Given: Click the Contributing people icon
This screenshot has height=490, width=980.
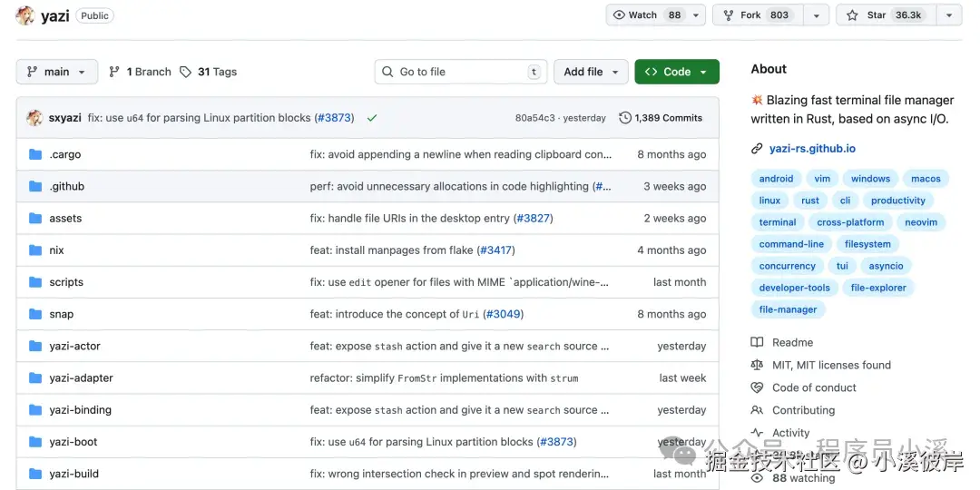Looking at the screenshot, I should pos(757,410).
